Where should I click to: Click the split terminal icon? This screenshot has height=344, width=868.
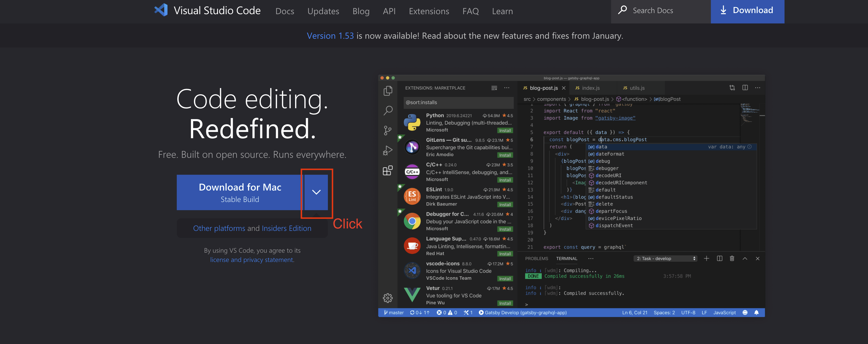pyautogui.click(x=719, y=258)
